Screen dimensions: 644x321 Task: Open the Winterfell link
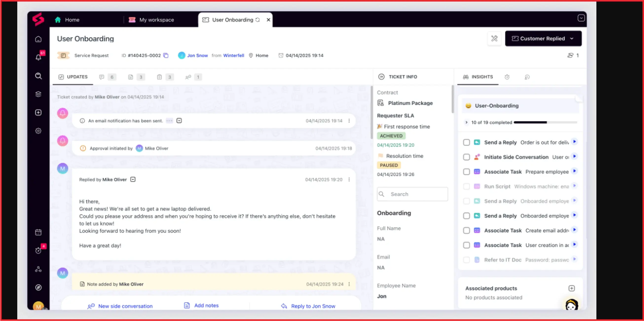(233, 56)
